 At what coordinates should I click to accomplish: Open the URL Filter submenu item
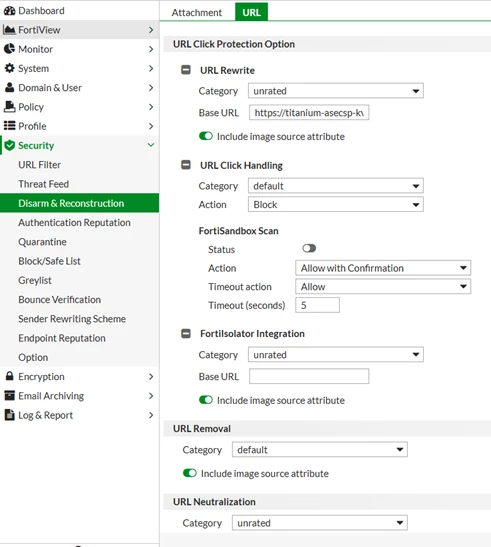click(x=39, y=165)
